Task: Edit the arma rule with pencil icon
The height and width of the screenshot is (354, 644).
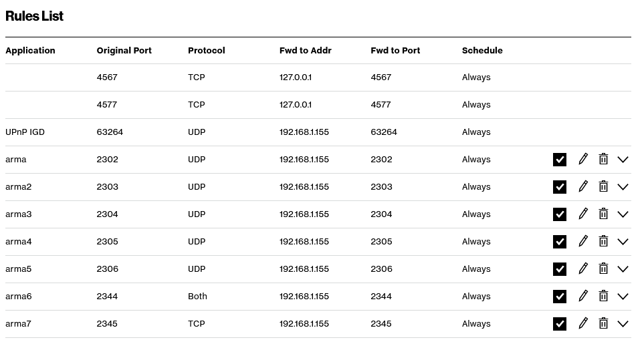Action: coord(583,159)
